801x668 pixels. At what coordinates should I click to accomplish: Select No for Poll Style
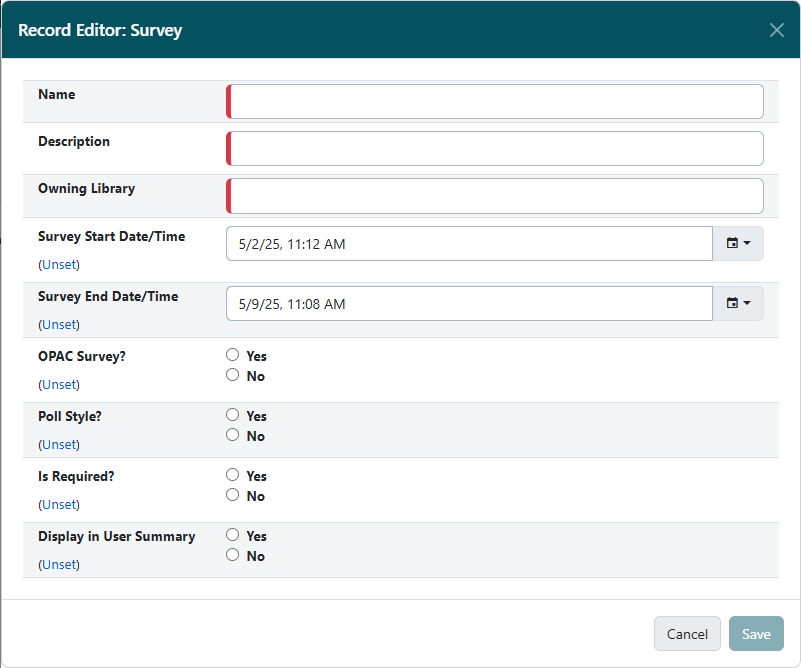point(231,435)
